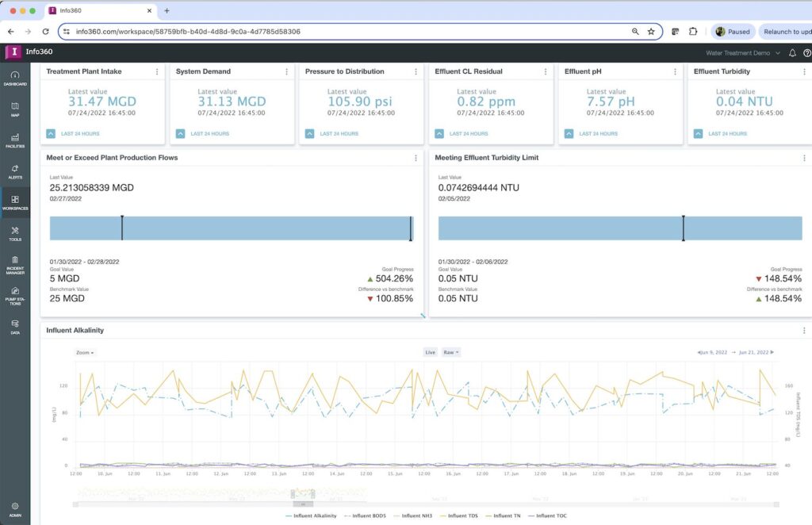The width and height of the screenshot is (812, 525).
Task: Open the Alerts section
Action: pos(14,171)
